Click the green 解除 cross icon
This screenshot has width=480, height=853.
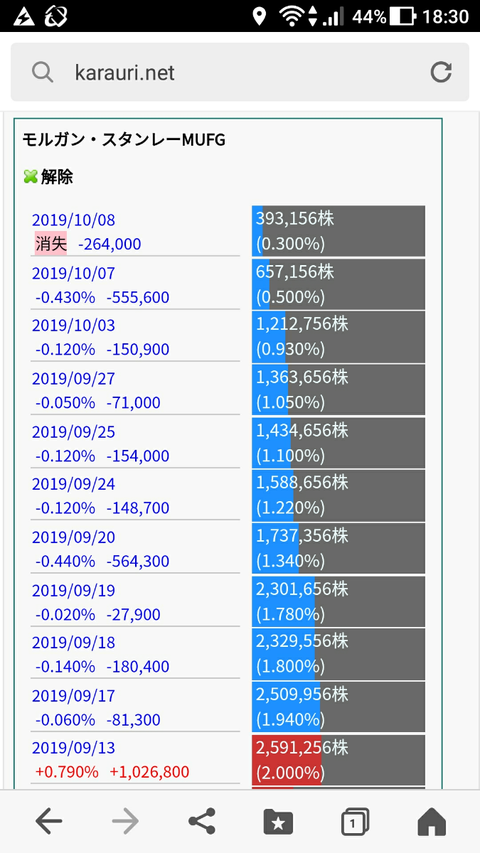point(30,177)
